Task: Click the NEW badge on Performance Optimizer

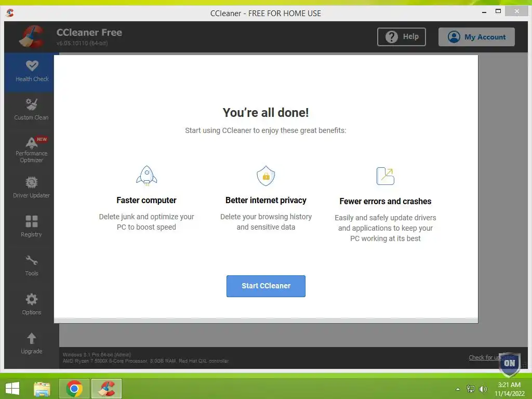Action: tap(42, 139)
